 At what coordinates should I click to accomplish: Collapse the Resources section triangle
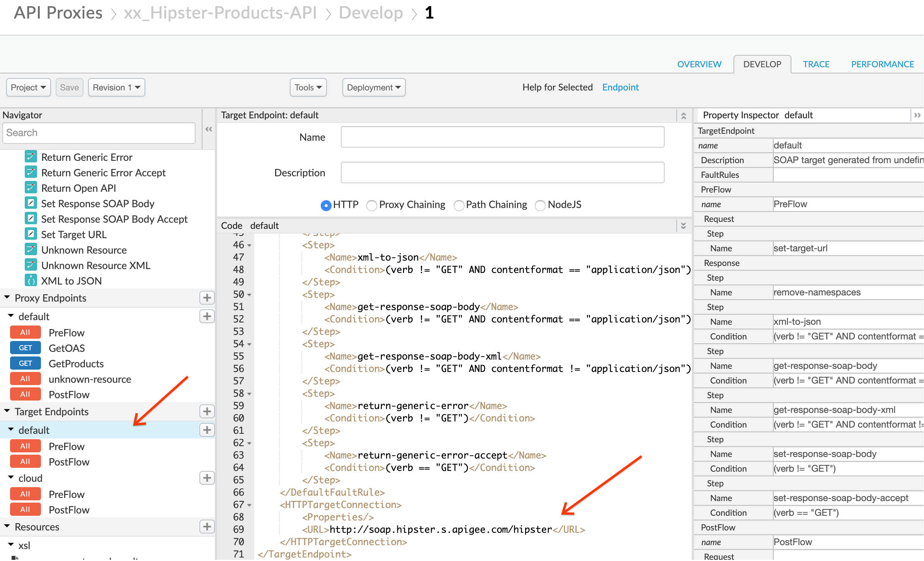coord(7,526)
